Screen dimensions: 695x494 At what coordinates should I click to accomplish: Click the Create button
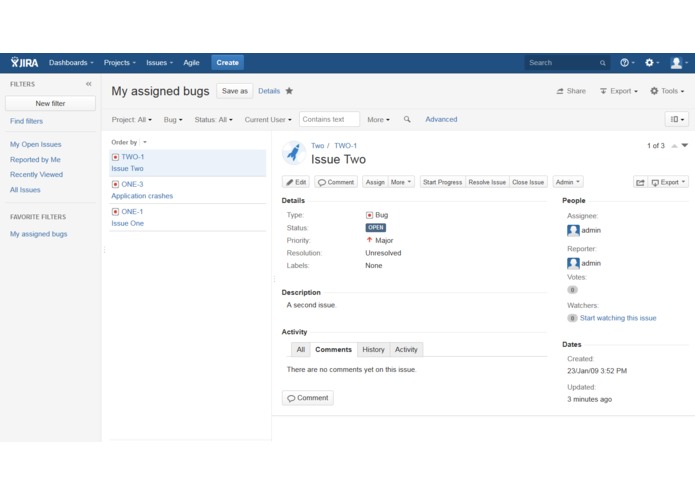click(227, 62)
